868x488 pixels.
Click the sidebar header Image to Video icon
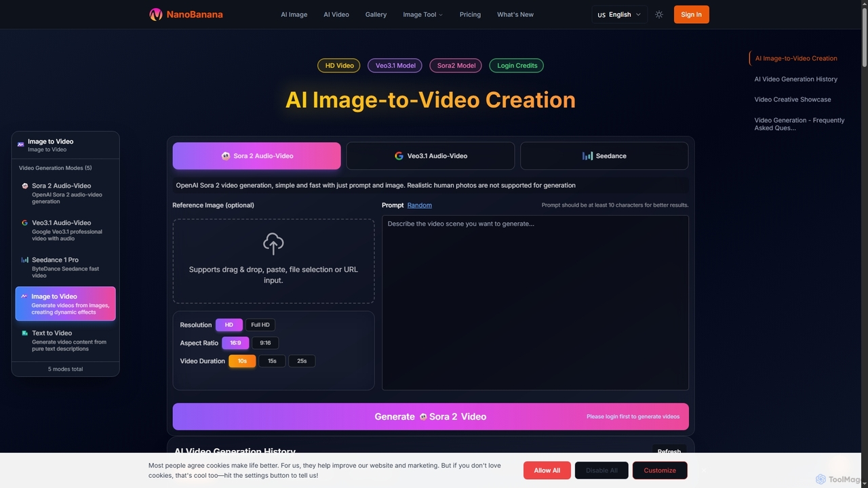pos(21,144)
